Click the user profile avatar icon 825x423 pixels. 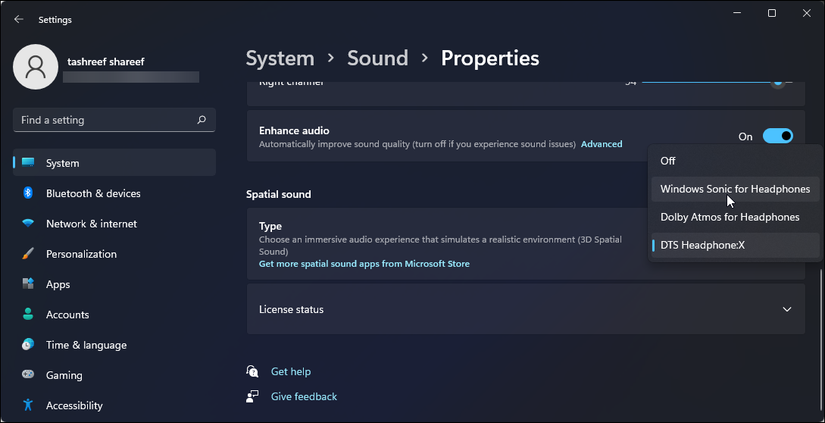pos(36,67)
